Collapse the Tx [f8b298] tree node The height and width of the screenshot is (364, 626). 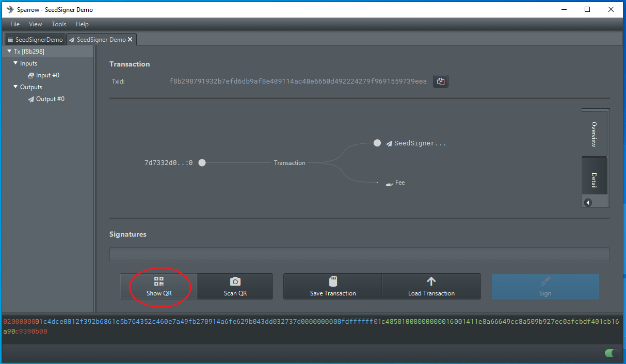9,52
